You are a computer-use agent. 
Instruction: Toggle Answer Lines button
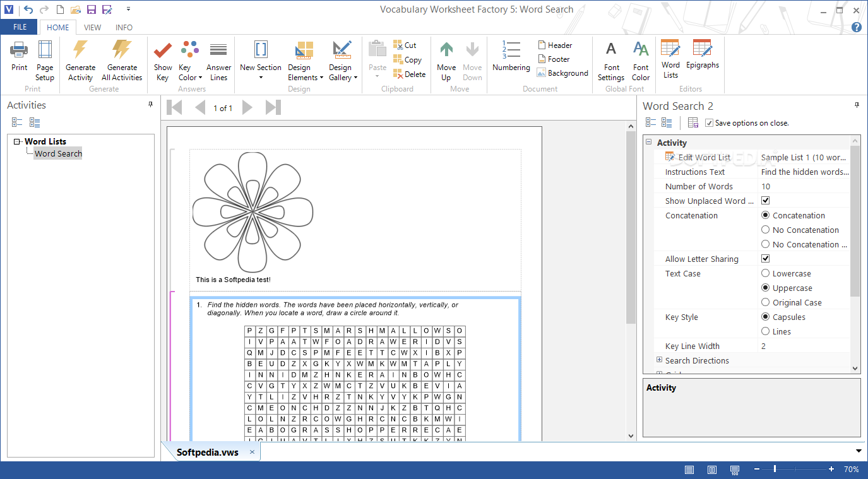click(x=218, y=60)
